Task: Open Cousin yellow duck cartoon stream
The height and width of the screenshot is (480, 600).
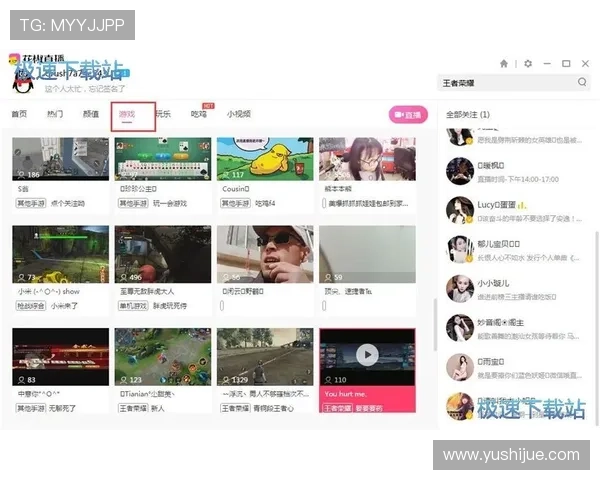Action: (x=265, y=159)
